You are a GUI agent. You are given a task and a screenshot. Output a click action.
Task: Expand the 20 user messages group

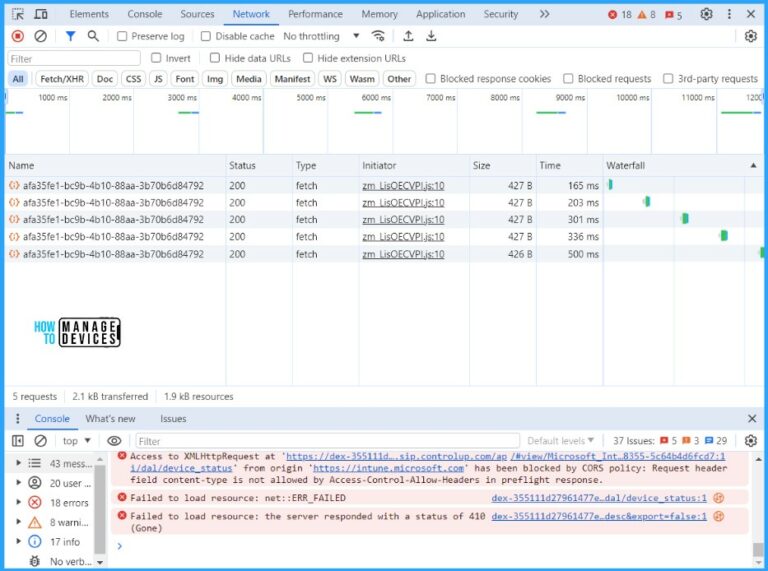(19, 483)
